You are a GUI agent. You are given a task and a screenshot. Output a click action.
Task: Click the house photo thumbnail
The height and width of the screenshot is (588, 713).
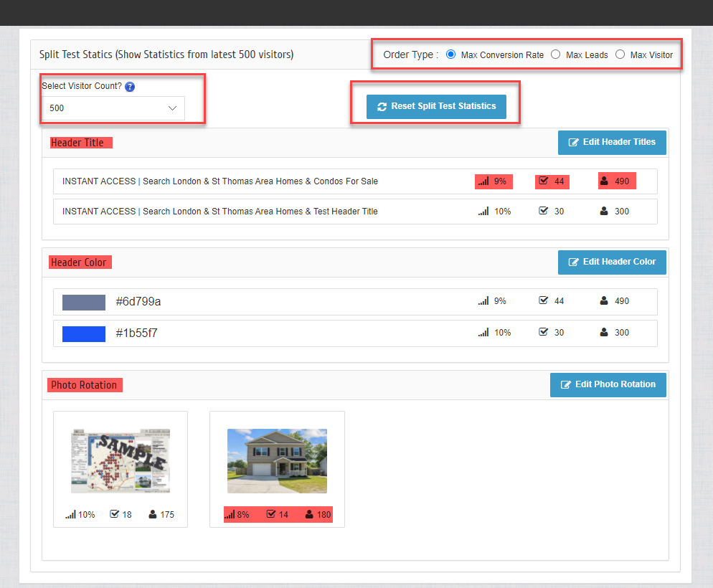pyautogui.click(x=277, y=461)
